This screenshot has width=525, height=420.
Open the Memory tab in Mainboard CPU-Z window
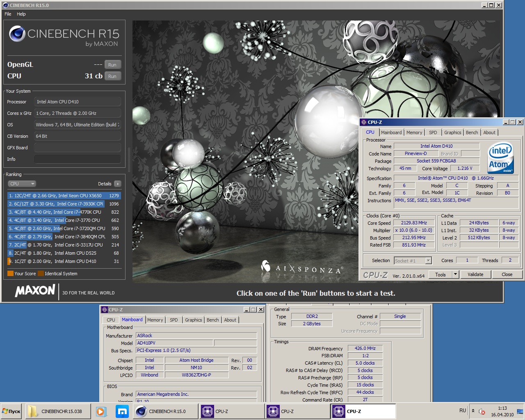point(155,320)
